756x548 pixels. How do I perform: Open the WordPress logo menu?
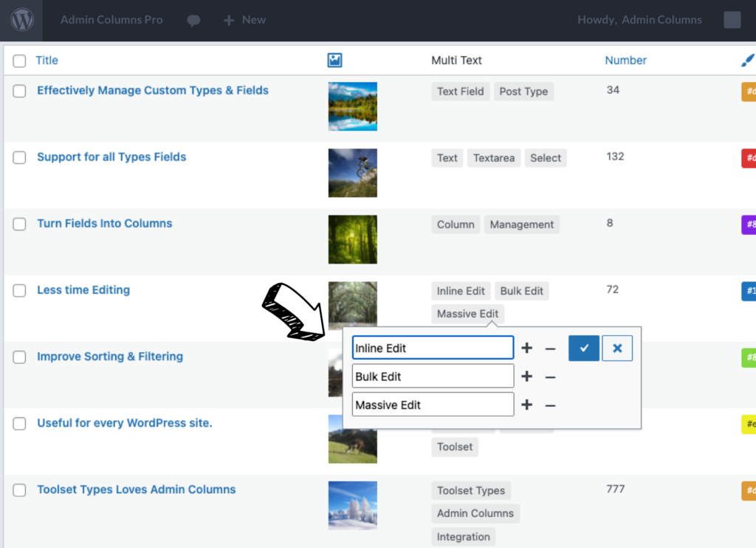22,20
